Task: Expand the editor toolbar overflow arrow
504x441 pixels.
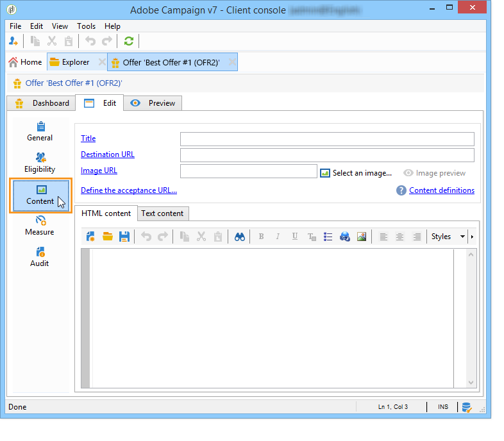Action: tap(472, 237)
